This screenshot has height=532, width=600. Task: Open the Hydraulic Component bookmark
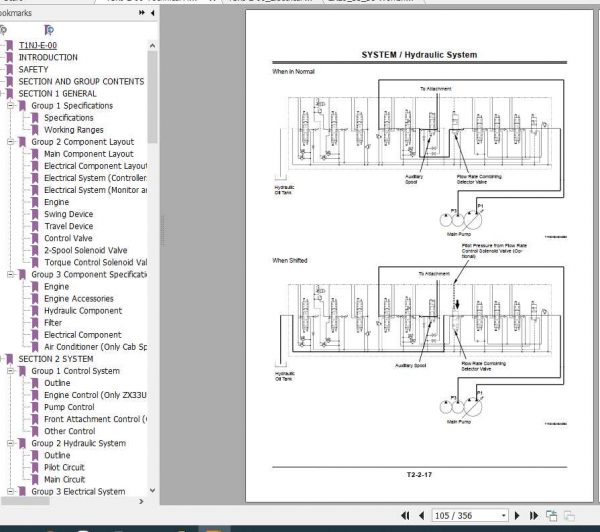(83, 310)
